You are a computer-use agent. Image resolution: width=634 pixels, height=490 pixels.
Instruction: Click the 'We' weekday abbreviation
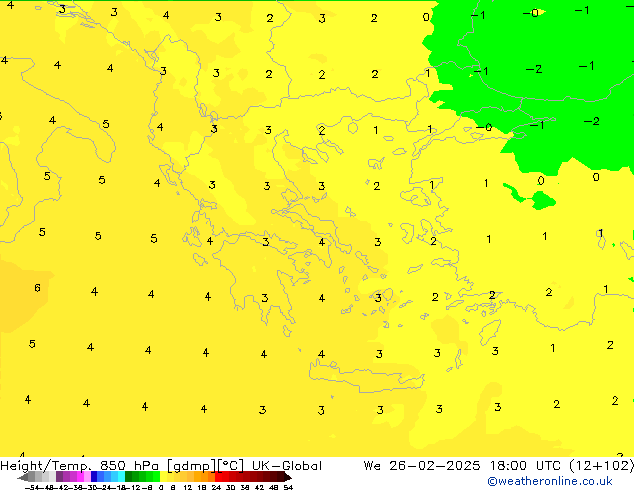pos(372,466)
